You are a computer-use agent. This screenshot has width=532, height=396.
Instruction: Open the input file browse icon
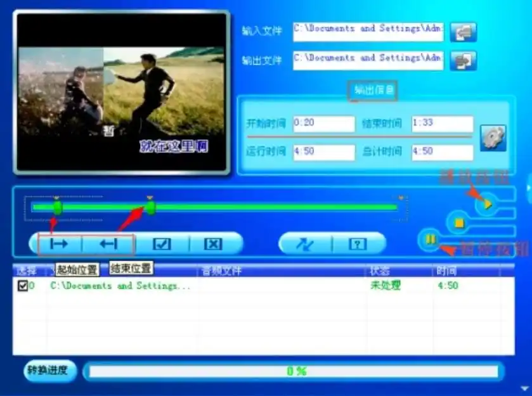click(x=462, y=32)
